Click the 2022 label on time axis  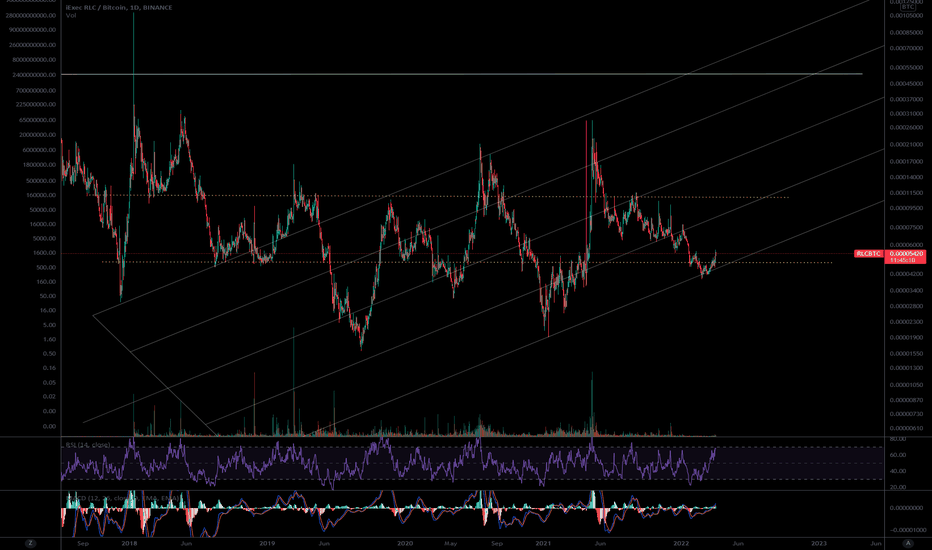(x=681, y=543)
